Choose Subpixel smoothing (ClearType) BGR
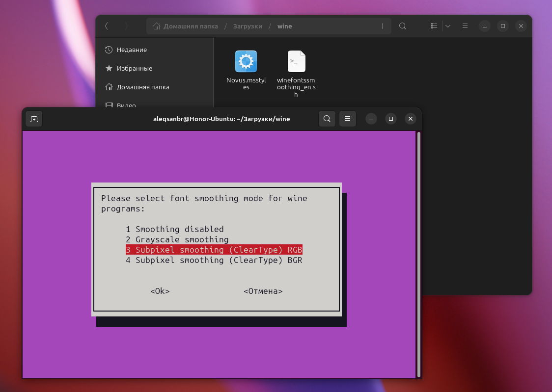 [x=214, y=260]
